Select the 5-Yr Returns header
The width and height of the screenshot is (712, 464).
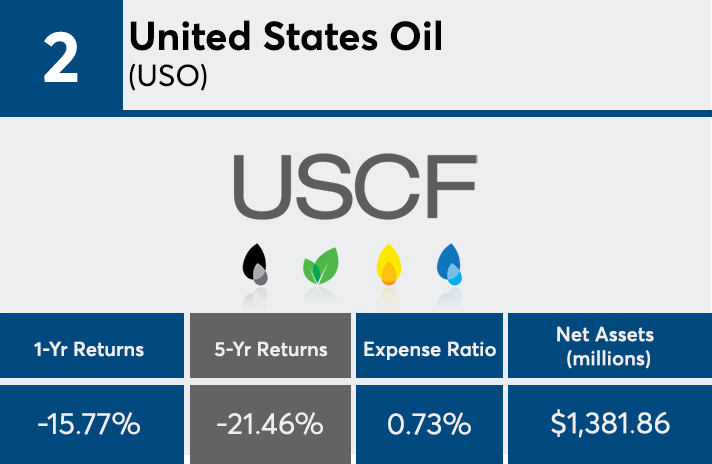click(270, 349)
